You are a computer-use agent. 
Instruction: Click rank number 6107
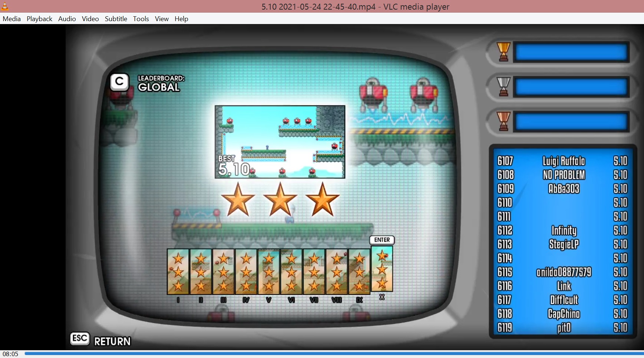click(505, 161)
